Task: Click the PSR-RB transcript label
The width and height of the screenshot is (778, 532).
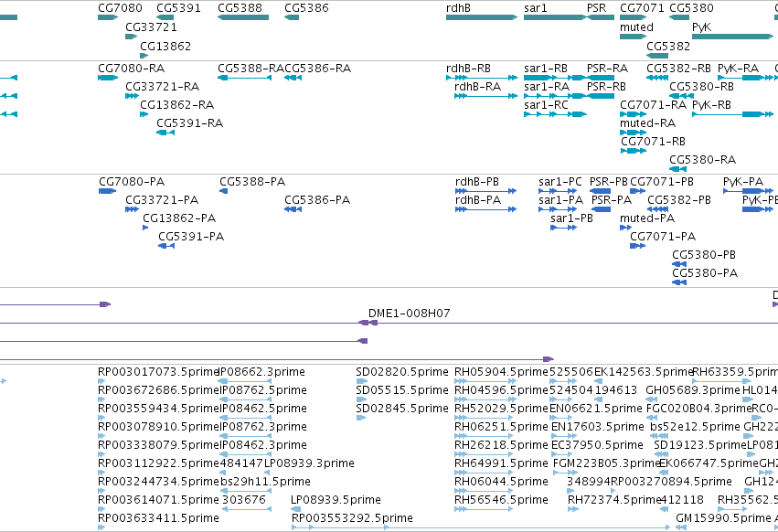Action: pos(606,86)
